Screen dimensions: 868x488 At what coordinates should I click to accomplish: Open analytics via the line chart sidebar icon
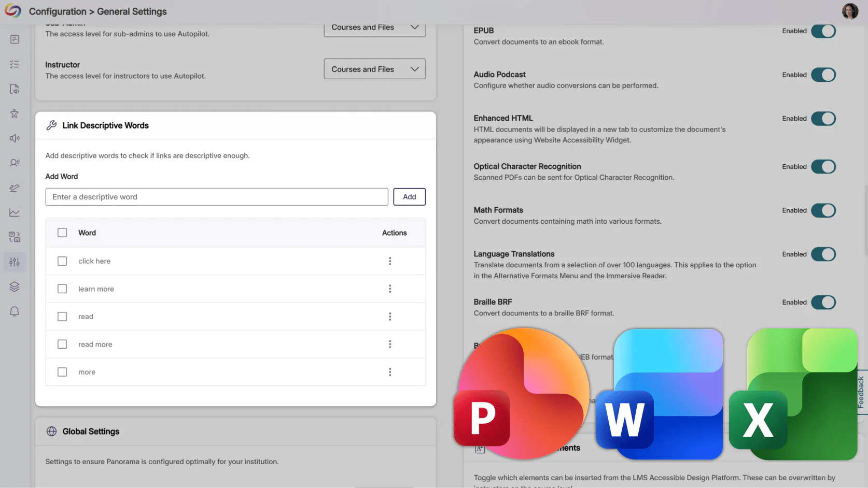coord(15,212)
